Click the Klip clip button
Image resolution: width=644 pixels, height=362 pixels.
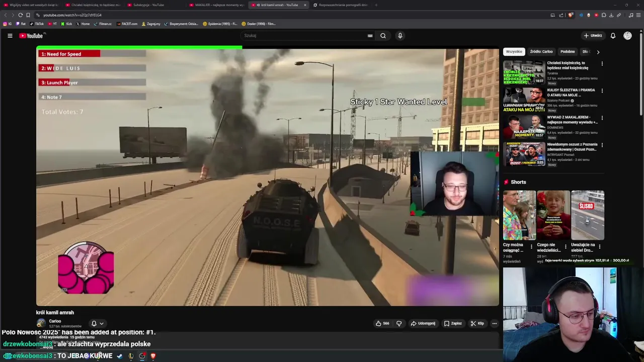pyautogui.click(x=477, y=323)
